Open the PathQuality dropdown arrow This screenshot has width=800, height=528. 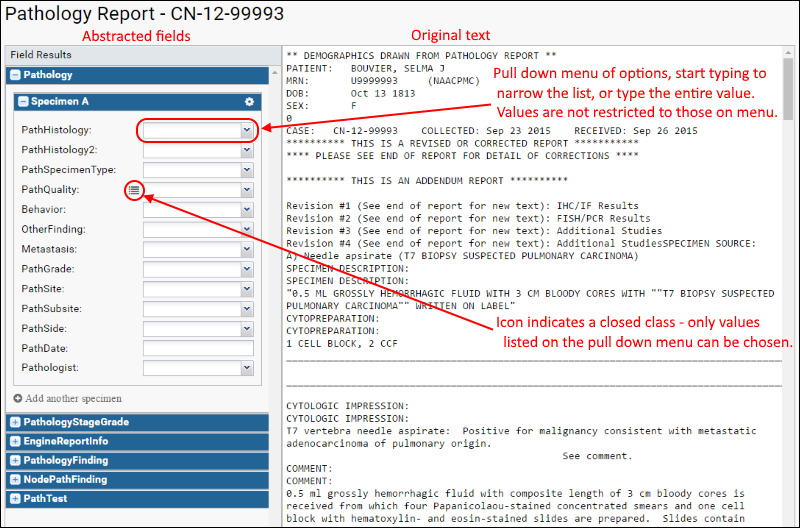click(x=247, y=190)
